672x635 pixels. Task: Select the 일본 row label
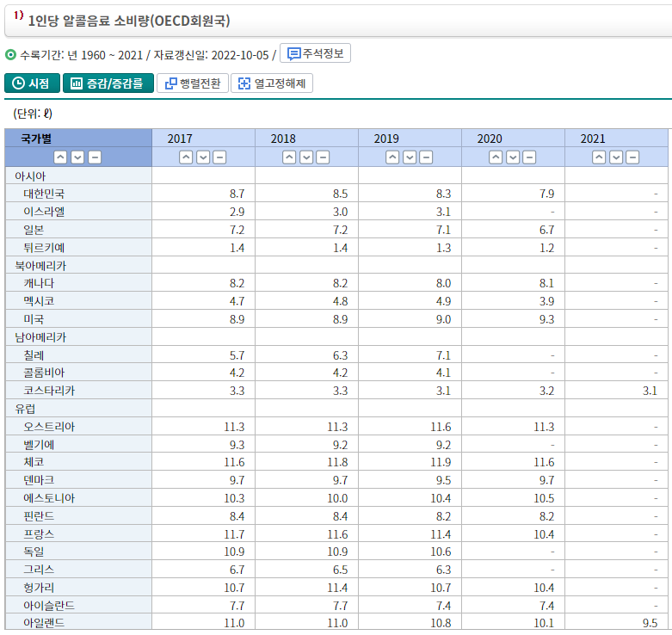[34, 230]
